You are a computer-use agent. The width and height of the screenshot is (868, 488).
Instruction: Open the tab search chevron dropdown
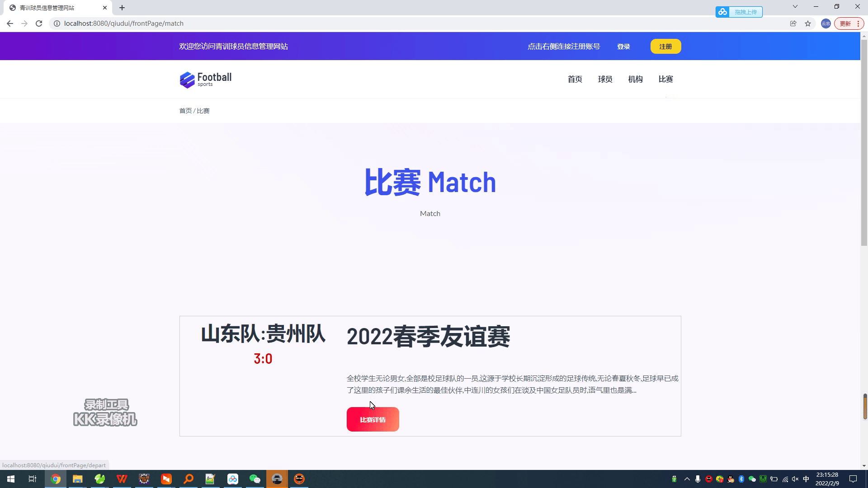795,7
